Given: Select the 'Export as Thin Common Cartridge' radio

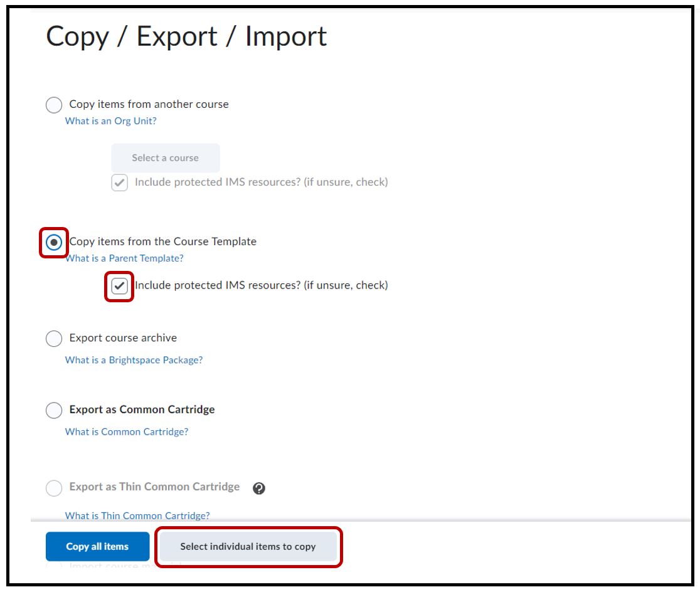Looking at the screenshot, I should click(54, 487).
